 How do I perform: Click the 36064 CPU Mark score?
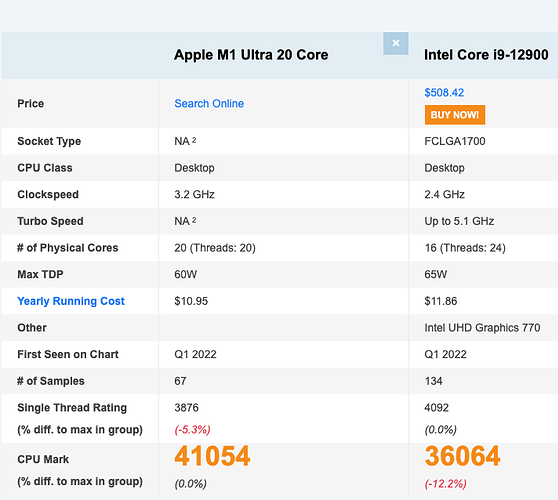click(463, 456)
